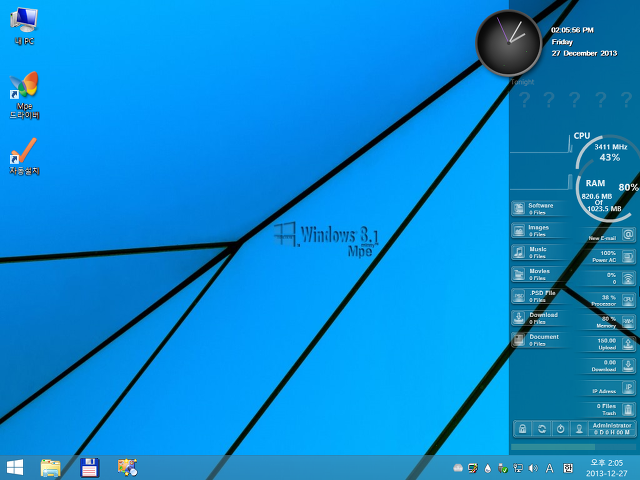Open the 자동설치 checkmark shortcut
640x480 pixels.
click(24, 157)
